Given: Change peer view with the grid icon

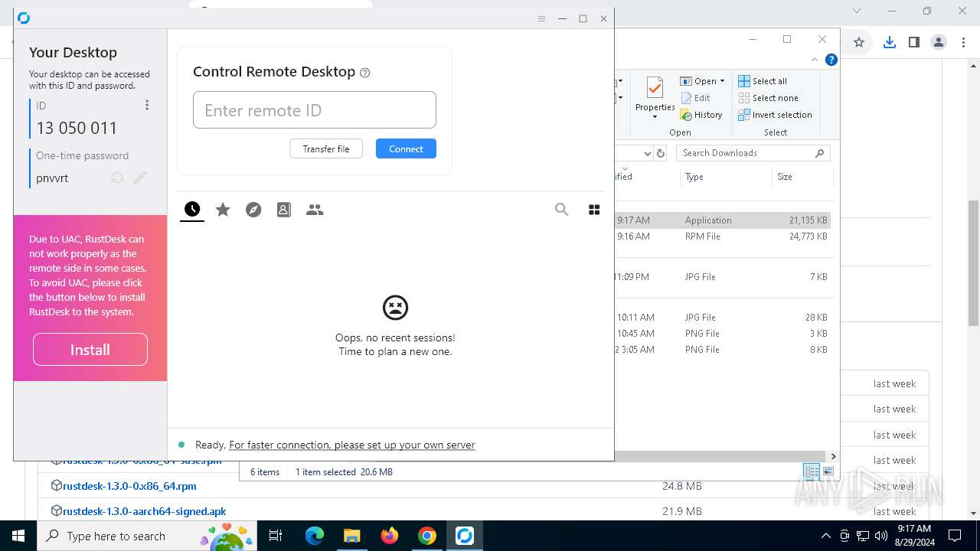Looking at the screenshot, I should [594, 209].
